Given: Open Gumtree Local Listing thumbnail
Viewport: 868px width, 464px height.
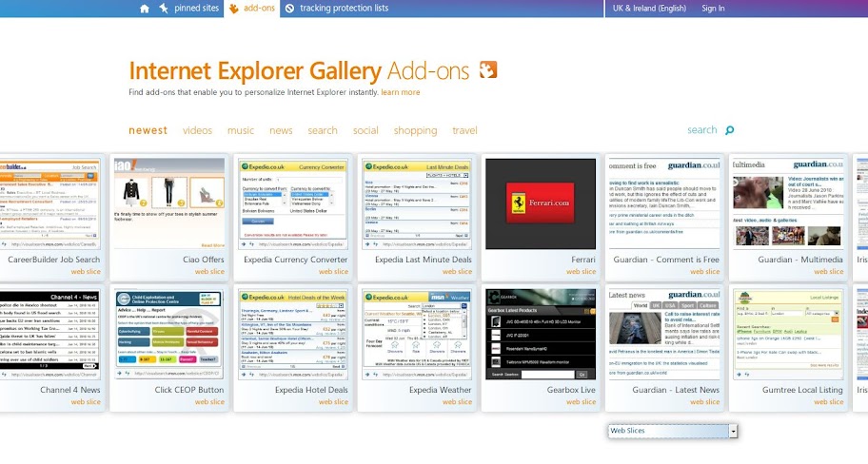Looking at the screenshot, I should (788, 334).
